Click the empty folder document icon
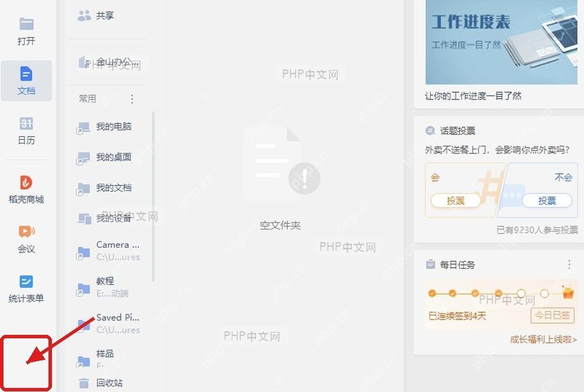 point(281,162)
